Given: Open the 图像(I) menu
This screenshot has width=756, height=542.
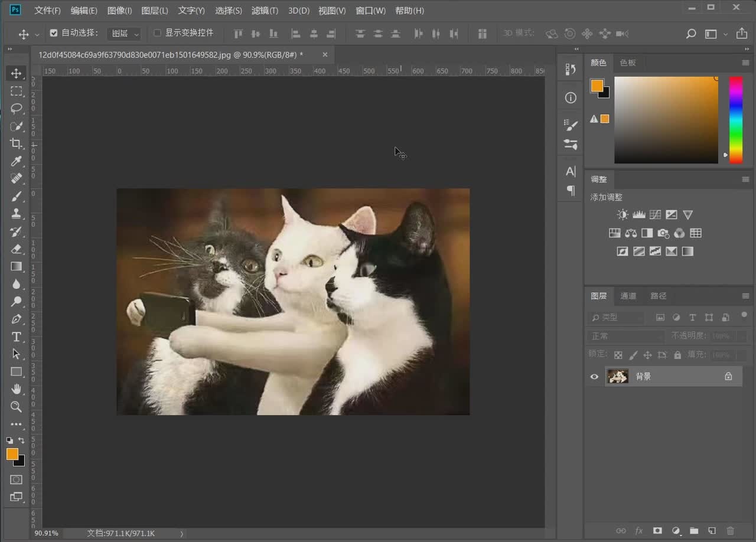Looking at the screenshot, I should click(x=120, y=11).
